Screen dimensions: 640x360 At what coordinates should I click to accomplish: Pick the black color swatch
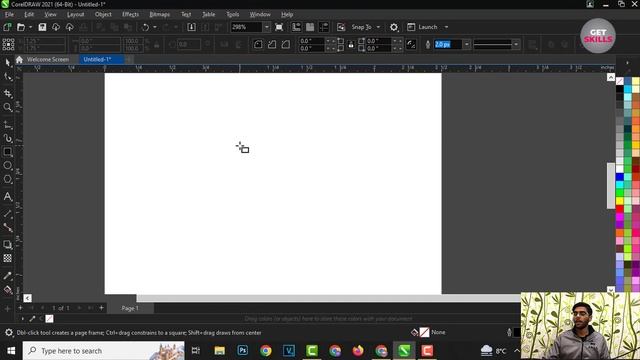[620, 89]
